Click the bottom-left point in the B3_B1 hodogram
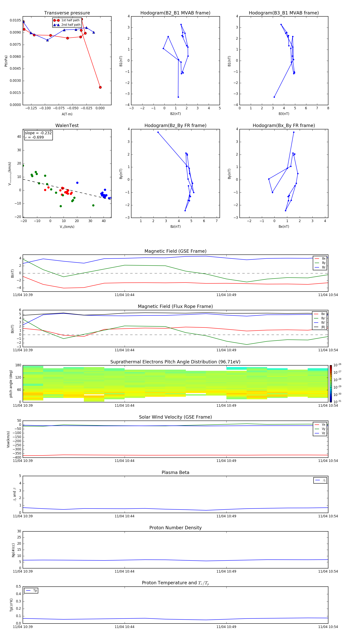The image size is (351, 644). [x=274, y=97]
